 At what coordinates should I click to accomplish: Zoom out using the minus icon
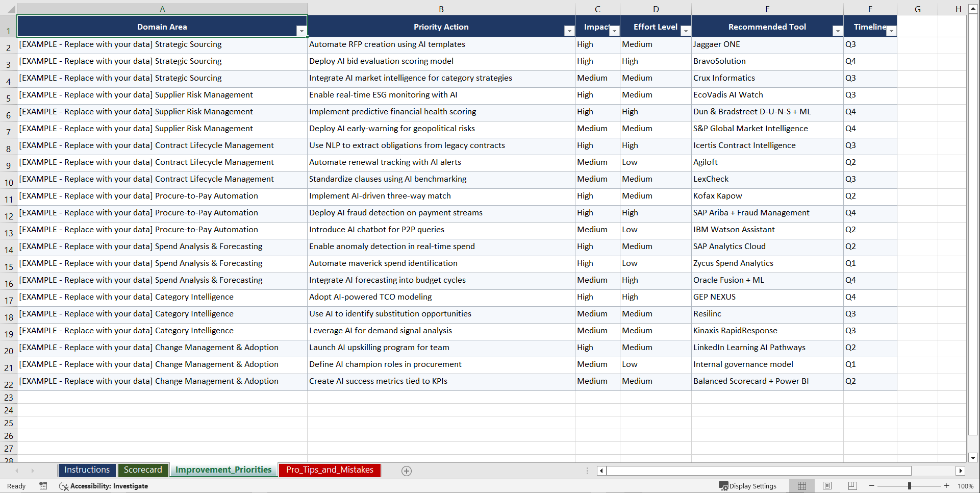pos(871,486)
